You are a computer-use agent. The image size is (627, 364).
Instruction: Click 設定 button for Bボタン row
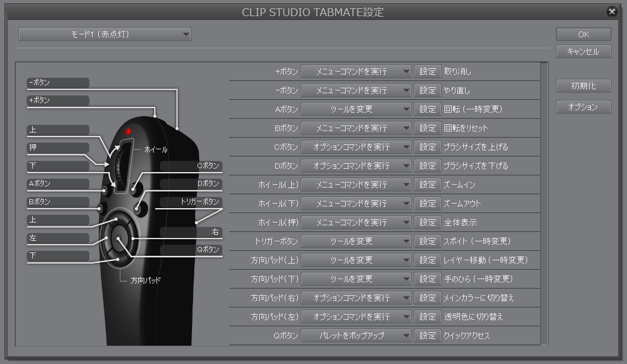427,128
